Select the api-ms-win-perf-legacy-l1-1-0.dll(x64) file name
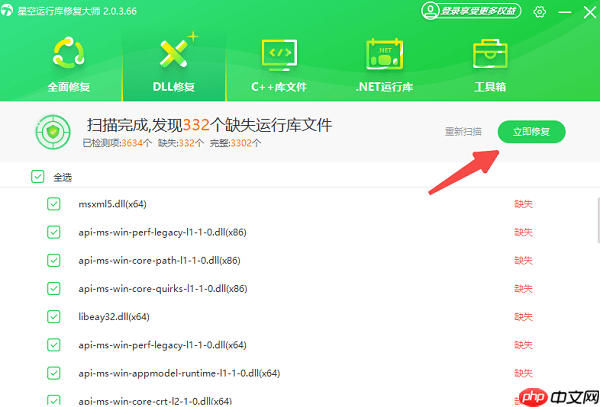Image resolution: width=600 pixels, height=407 pixels. (x=162, y=345)
